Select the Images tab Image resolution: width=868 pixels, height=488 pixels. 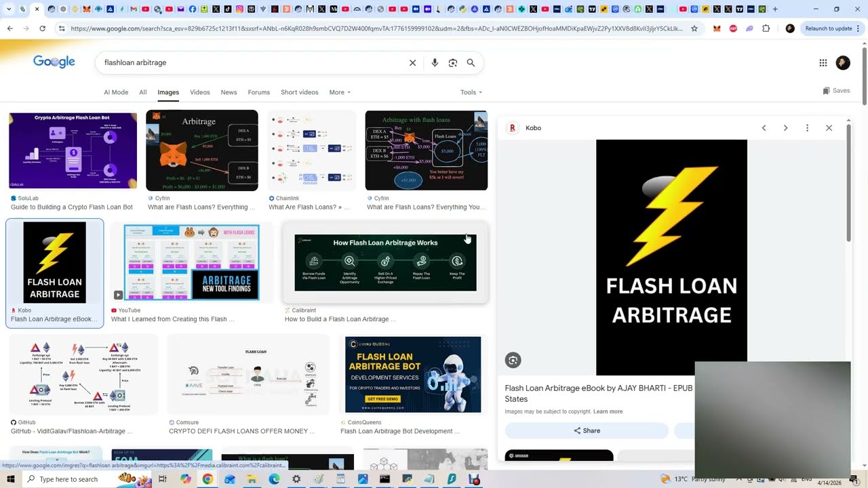tap(168, 92)
